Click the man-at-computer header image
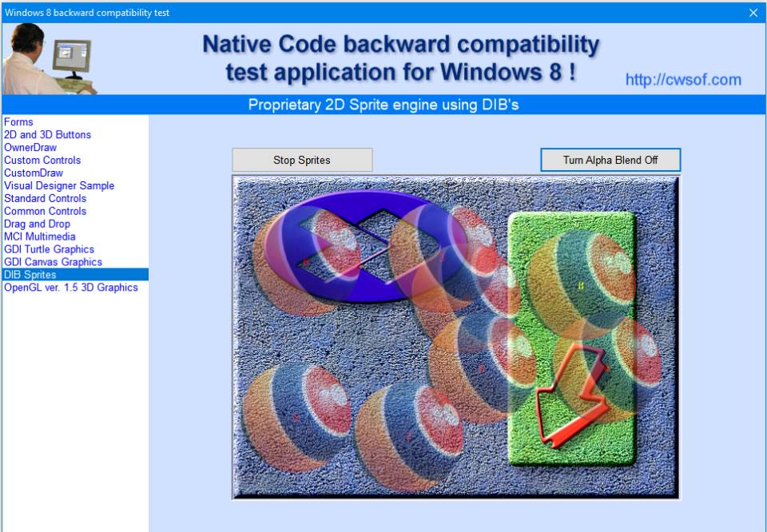This screenshot has width=767, height=532. coord(50,58)
